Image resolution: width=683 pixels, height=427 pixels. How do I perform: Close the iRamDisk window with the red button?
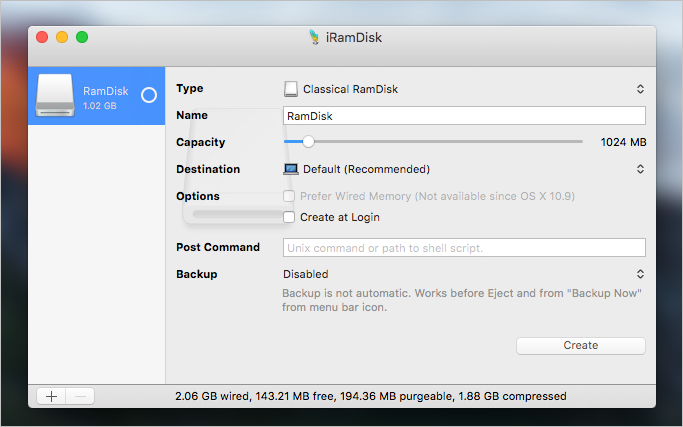(42, 37)
